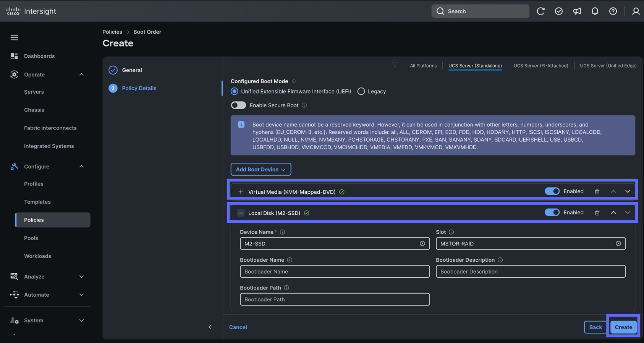Click the Cisco Intersight logo
This screenshot has height=343, width=644.
(x=31, y=11)
